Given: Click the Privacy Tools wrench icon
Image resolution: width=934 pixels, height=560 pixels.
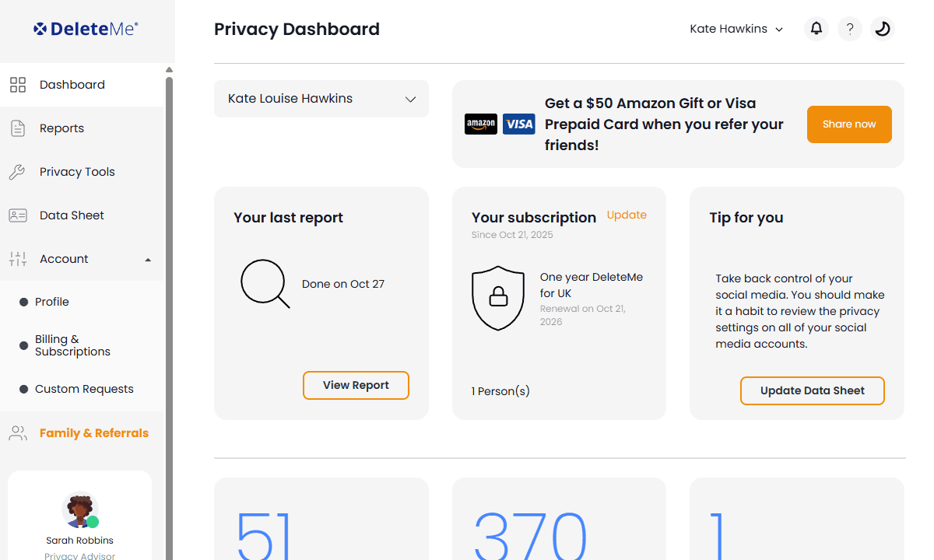Looking at the screenshot, I should pyautogui.click(x=18, y=172).
